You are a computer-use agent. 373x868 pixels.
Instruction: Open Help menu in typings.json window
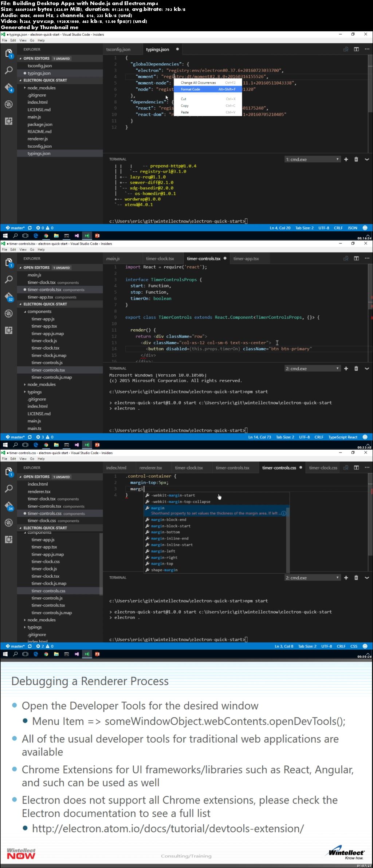[41, 40]
